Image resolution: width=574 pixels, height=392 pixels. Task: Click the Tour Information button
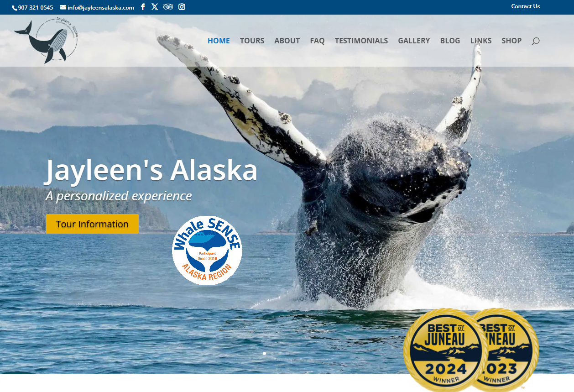pyautogui.click(x=92, y=224)
